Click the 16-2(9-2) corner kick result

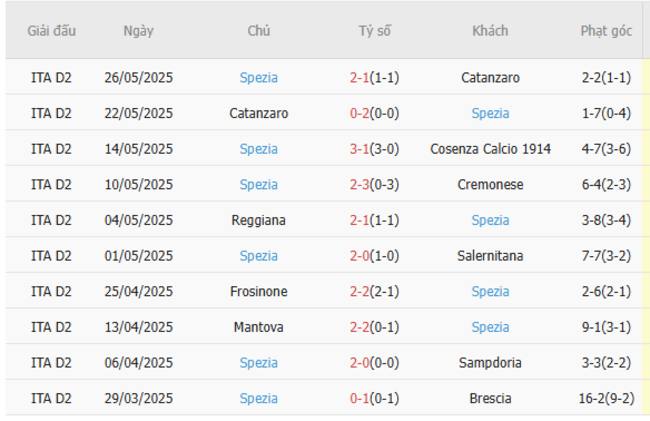(x=606, y=398)
